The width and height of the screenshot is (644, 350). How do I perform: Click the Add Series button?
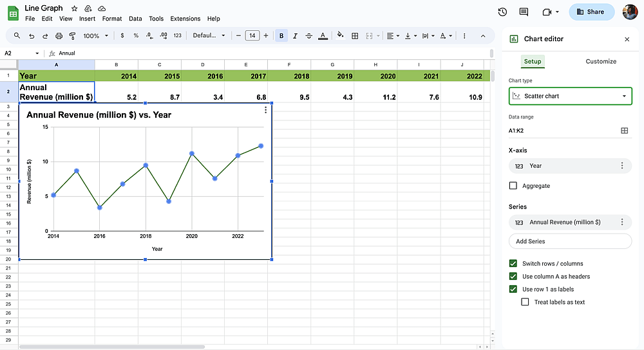[x=570, y=241]
